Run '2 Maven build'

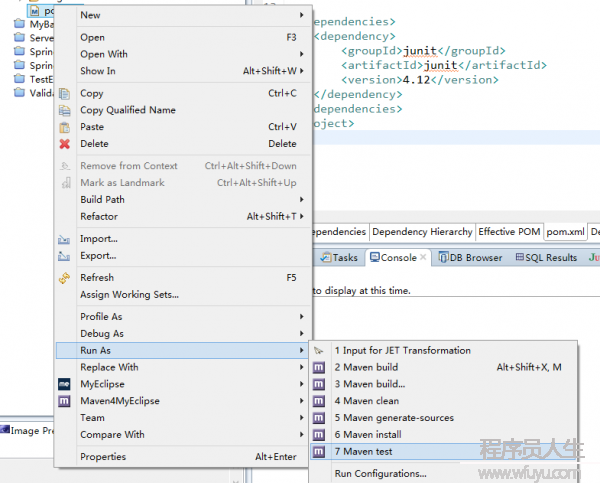[x=443, y=367]
